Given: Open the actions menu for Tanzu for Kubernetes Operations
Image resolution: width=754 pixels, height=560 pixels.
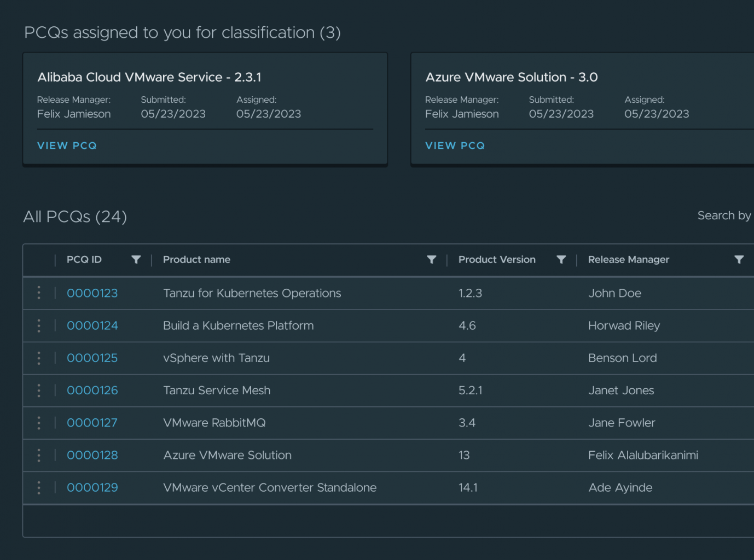Looking at the screenshot, I should coord(38,293).
